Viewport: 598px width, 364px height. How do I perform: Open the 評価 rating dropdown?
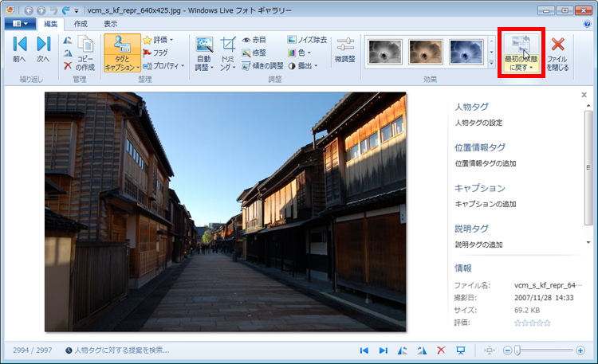158,40
